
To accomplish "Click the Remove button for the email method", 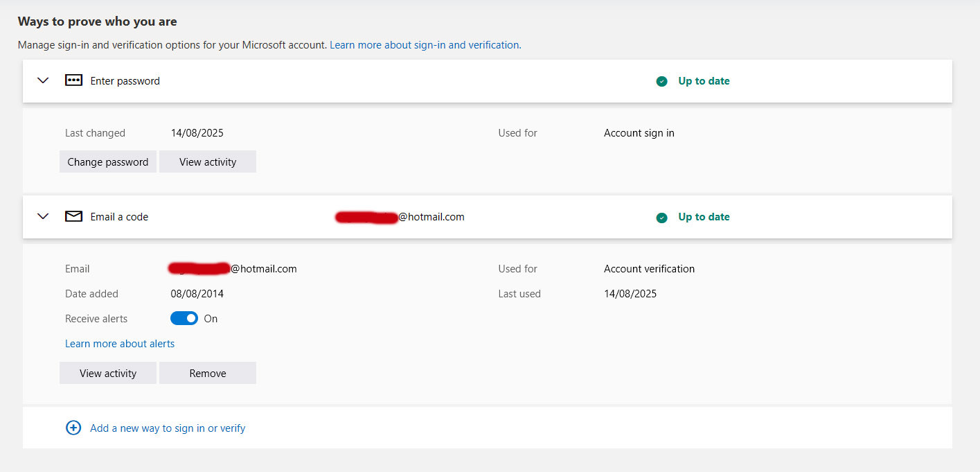I will [208, 373].
